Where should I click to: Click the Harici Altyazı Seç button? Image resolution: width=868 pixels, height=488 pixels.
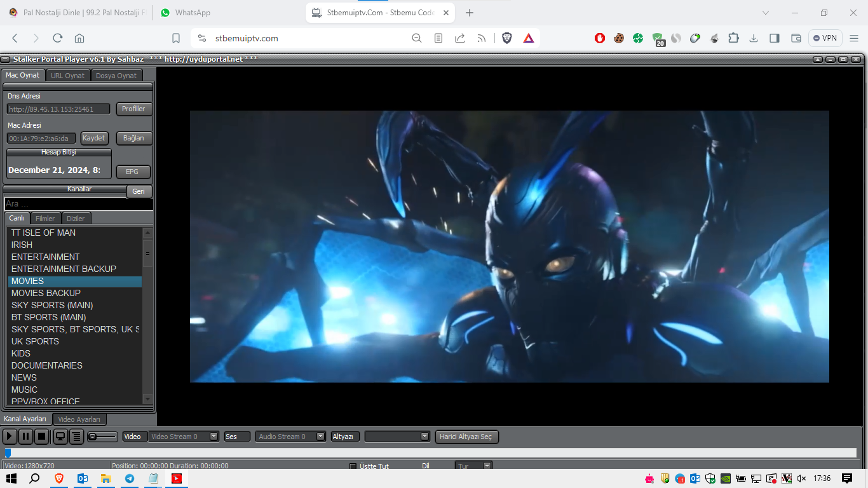tap(467, 437)
